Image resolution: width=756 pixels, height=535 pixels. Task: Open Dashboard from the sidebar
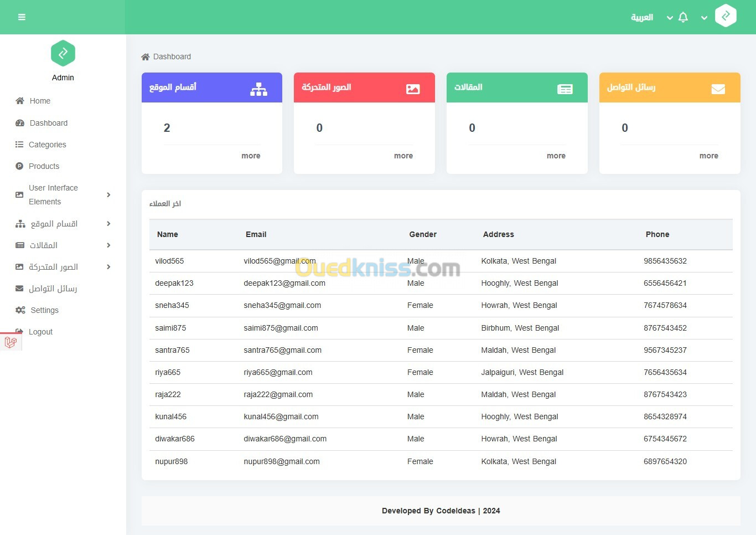click(x=49, y=123)
